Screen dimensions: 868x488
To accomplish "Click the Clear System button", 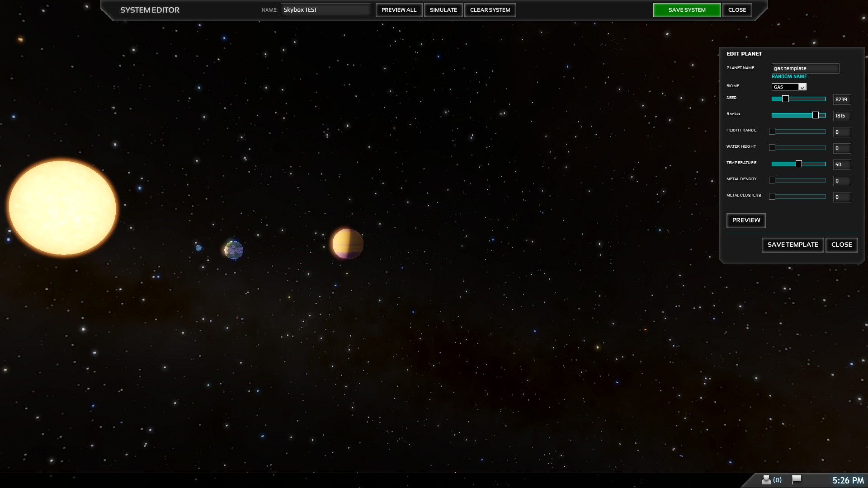I will (490, 10).
